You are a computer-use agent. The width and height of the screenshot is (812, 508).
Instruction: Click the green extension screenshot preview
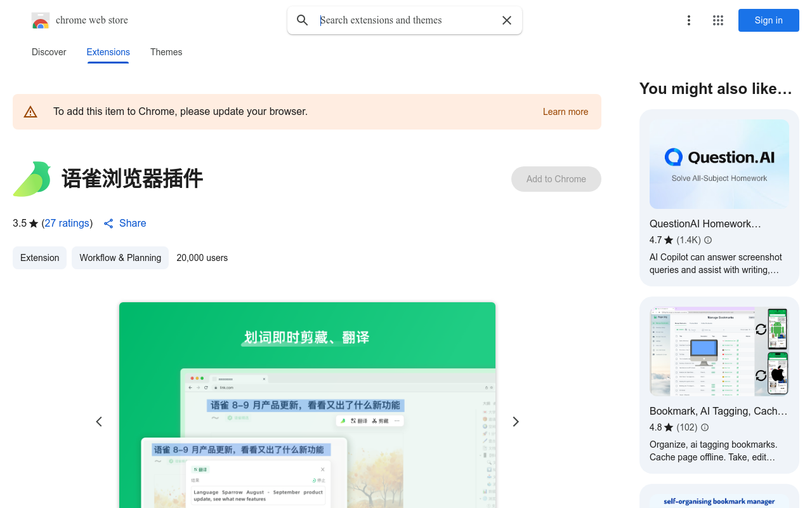307,405
